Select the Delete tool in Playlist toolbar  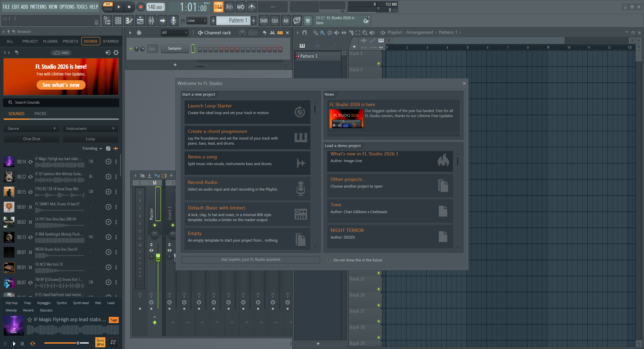tap(330, 33)
